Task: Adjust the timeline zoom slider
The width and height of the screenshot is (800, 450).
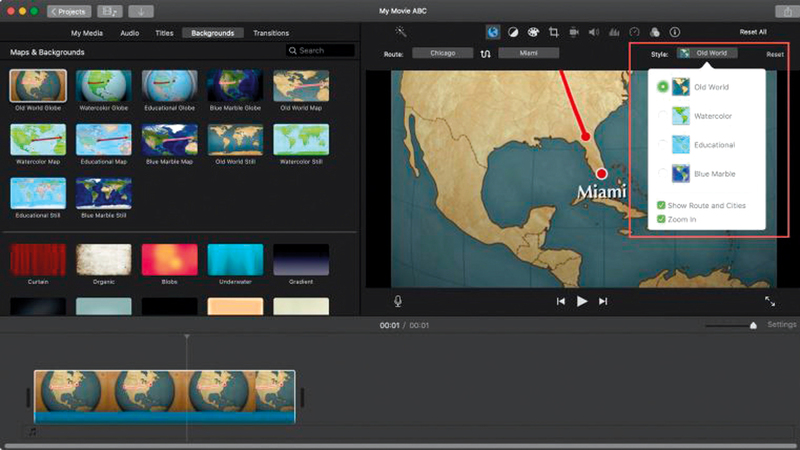Action: click(753, 325)
